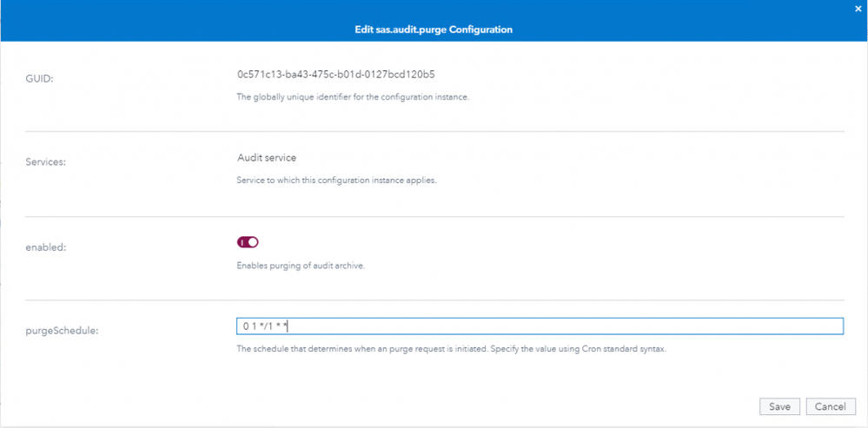868x428 pixels.
Task: Click the Service configuration instance applies description
Action: point(336,181)
